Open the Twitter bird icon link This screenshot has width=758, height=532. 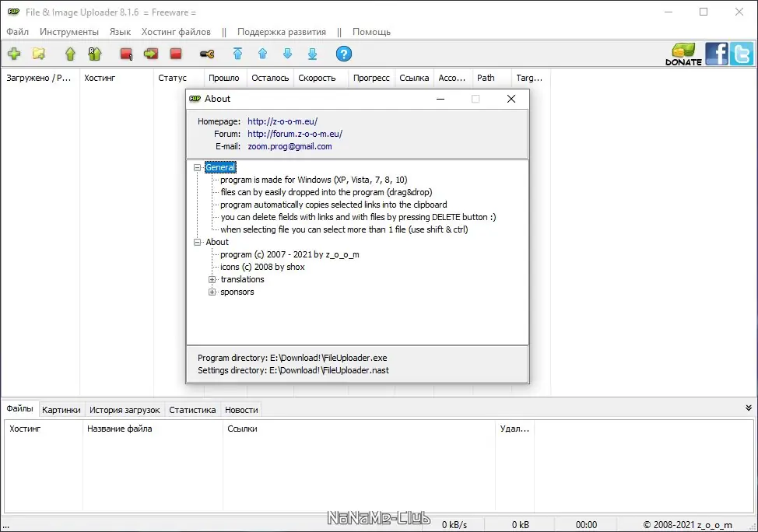pyautogui.click(x=742, y=54)
